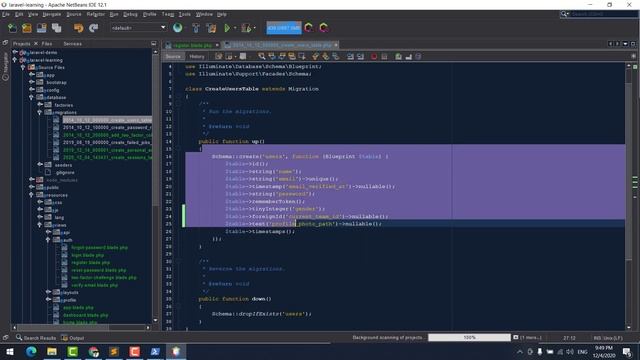Click Previous Bookmark editor icon
Viewport: 640px width, 360px height.
316,56
